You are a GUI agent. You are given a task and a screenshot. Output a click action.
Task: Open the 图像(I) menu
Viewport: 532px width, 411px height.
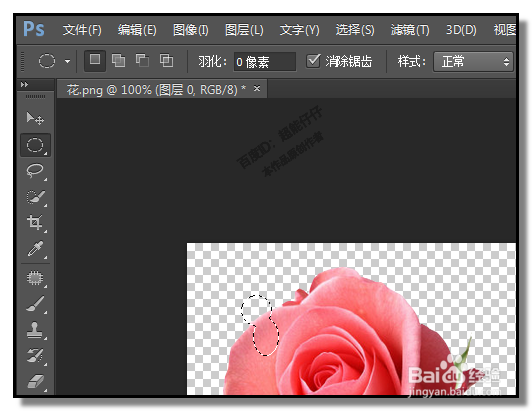[x=191, y=30]
